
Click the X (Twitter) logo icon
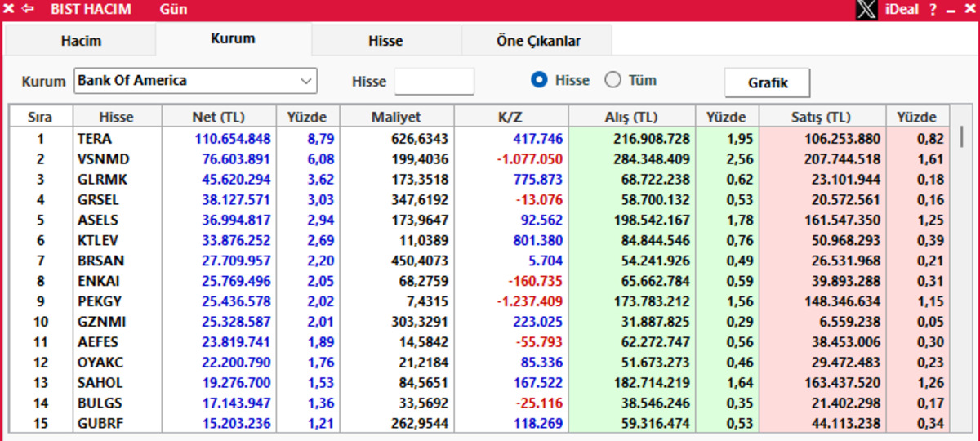tap(867, 10)
